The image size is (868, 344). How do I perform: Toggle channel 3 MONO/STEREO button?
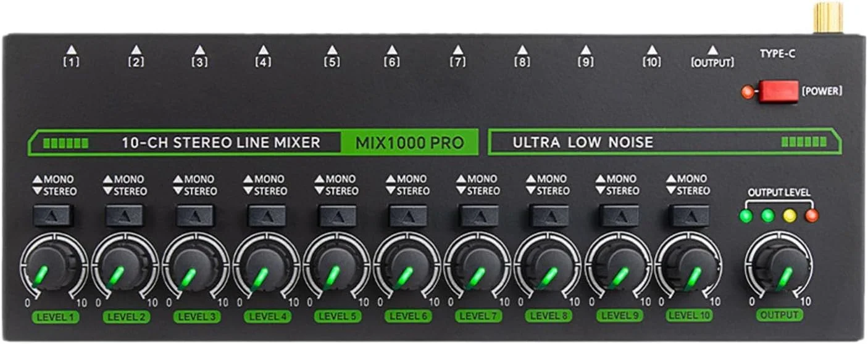click(195, 216)
